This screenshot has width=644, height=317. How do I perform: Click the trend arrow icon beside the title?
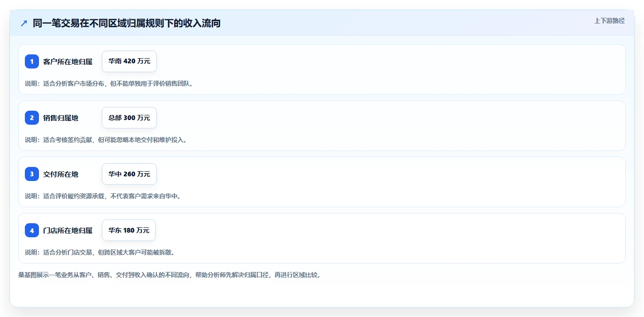click(x=23, y=23)
